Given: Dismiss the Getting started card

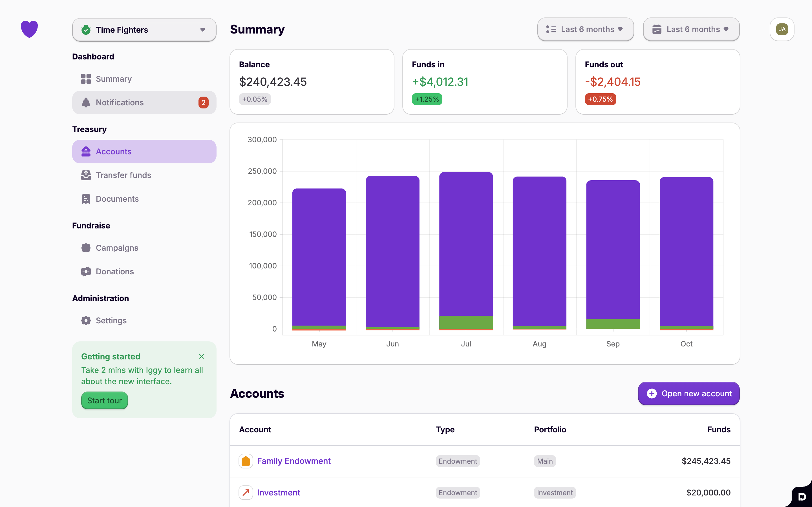Looking at the screenshot, I should (x=201, y=356).
